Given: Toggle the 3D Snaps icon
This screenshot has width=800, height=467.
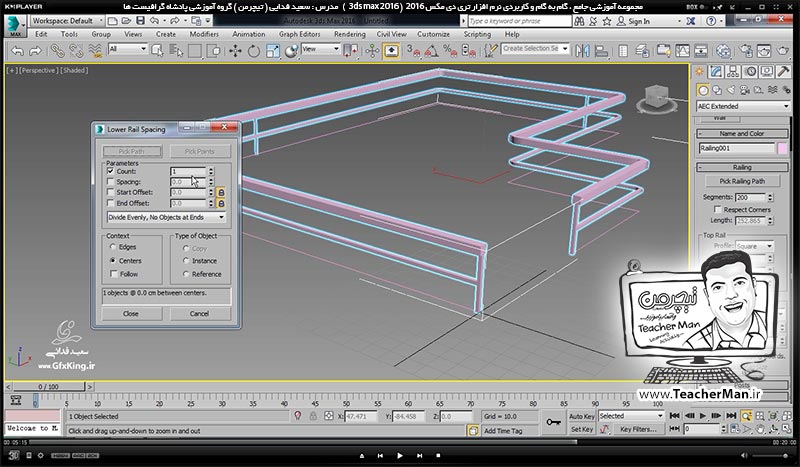Looking at the screenshot, I should point(413,51).
